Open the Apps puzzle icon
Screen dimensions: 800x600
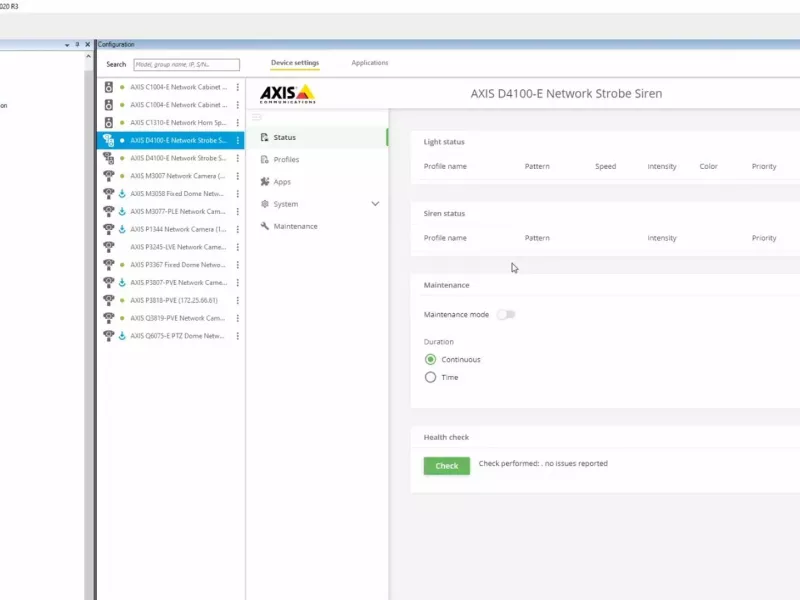(x=264, y=182)
